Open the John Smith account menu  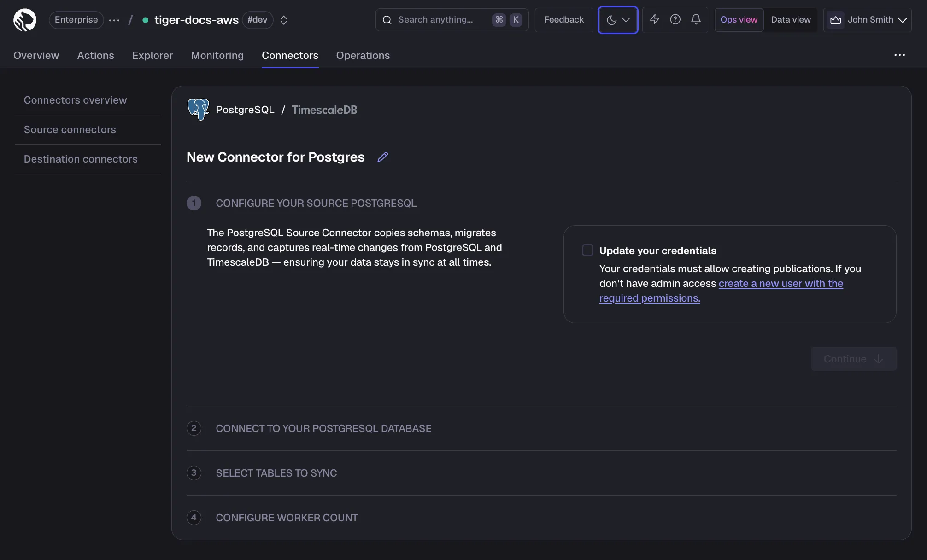coord(868,20)
